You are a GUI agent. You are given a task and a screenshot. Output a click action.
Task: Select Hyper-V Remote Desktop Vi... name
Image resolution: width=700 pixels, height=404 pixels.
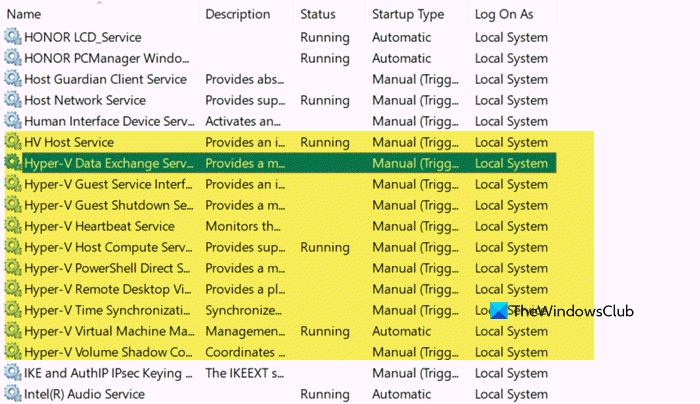[x=108, y=289]
